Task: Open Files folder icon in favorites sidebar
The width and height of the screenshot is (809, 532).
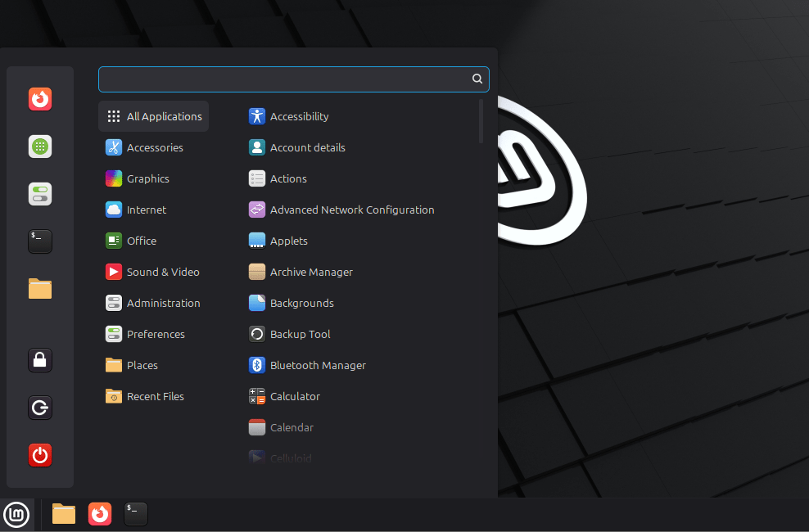Action: coord(40,289)
